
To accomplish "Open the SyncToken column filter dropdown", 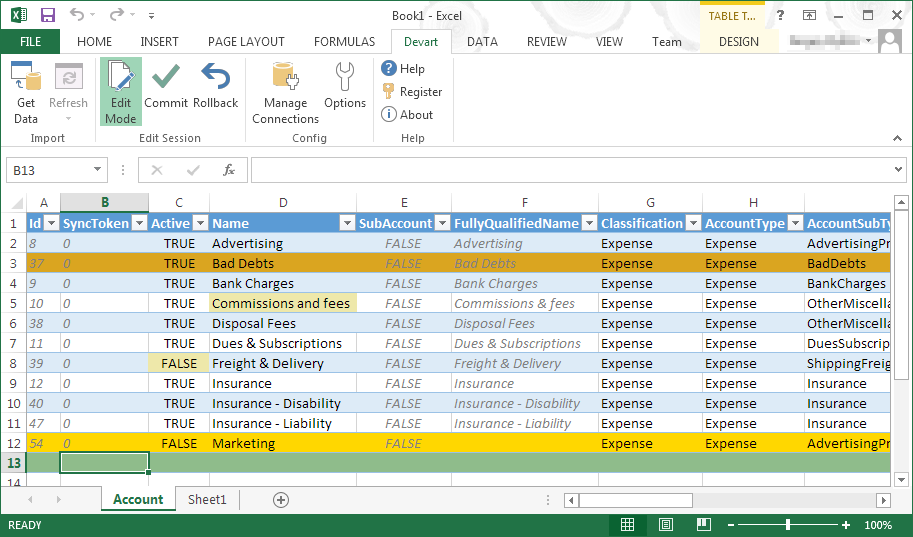I will click(139, 223).
